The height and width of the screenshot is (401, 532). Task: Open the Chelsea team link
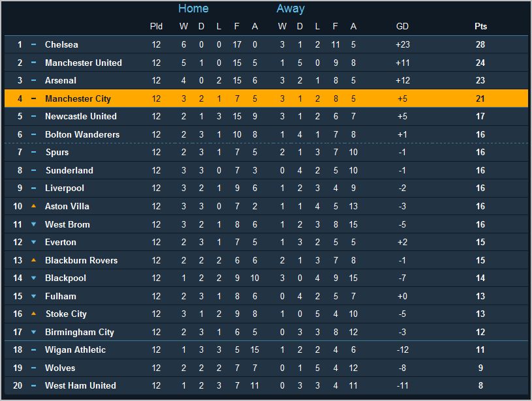pyautogui.click(x=61, y=45)
